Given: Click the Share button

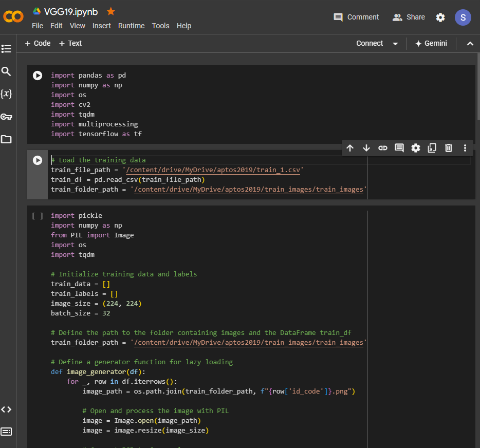Looking at the screenshot, I should pyautogui.click(x=409, y=17).
